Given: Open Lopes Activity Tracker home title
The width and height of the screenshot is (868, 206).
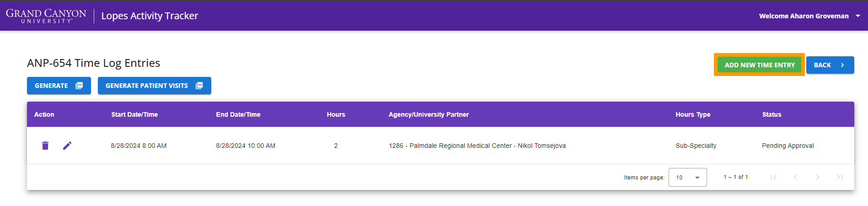Looking at the screenshot, I should pos(150,16).
